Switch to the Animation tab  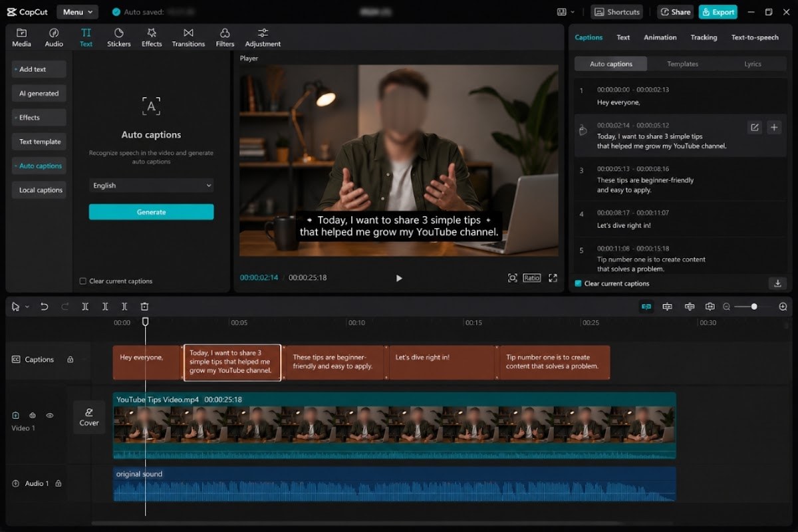pyautogui.click(x=660, y=37)
